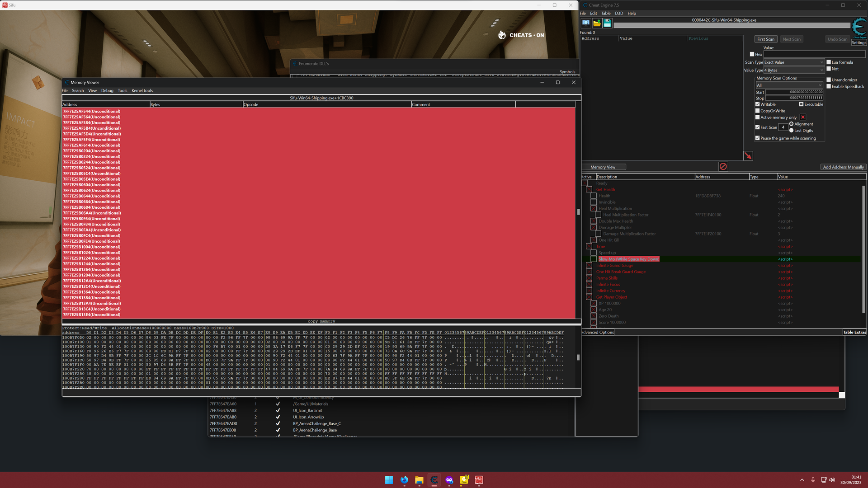
Task: Enable the Hex checkbox next to Value
Action: coord(752,54)
